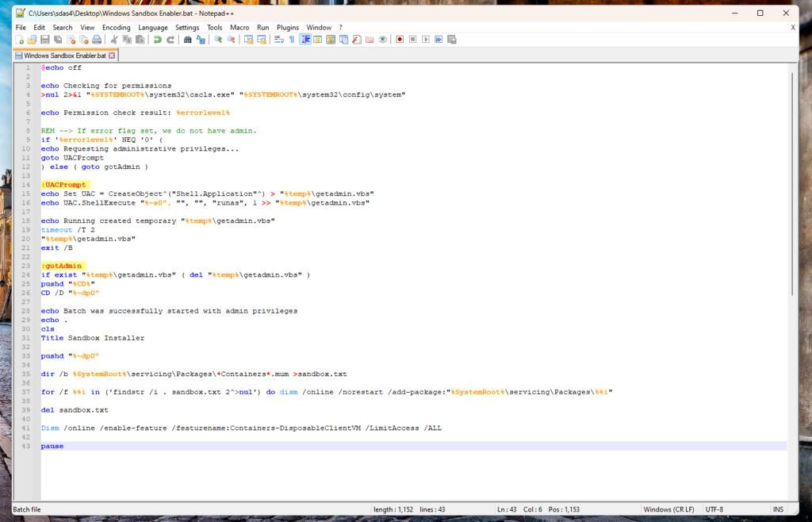This screenshot has height=522, width=812.
Task: Click the macro playback icon
Action: click(x=426, y=40)
